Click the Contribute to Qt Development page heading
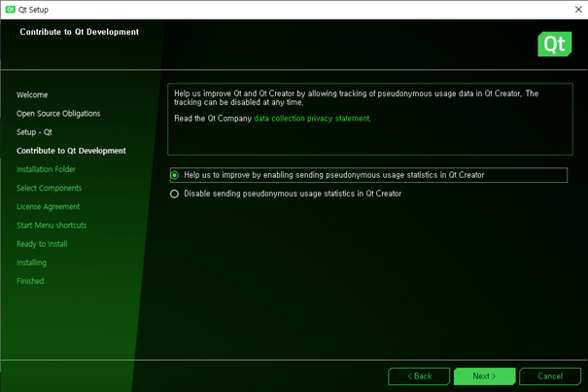Image resolution: width=588 pixels, height=392 pixels. (79, 32)
